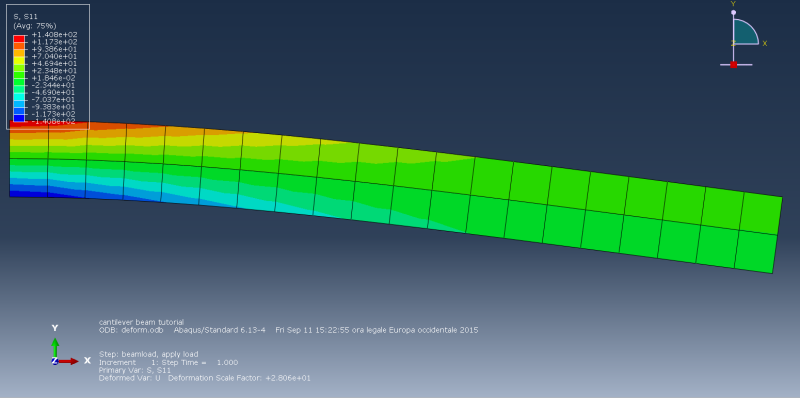Click the cyan legend color swatch
This screenshot has height=398, width=800.
[19, 96]
